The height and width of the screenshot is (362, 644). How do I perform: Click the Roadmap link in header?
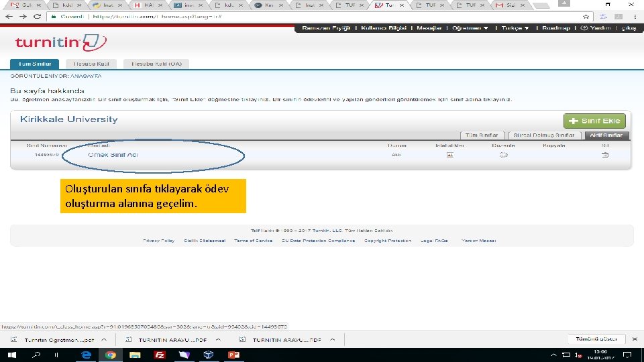coord(556,28)
